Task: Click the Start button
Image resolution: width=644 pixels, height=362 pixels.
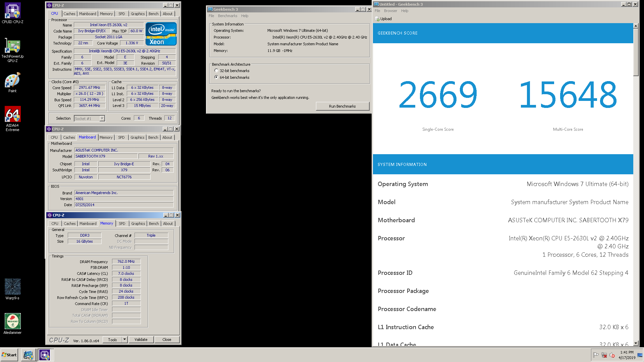Action: click(9, 355)
